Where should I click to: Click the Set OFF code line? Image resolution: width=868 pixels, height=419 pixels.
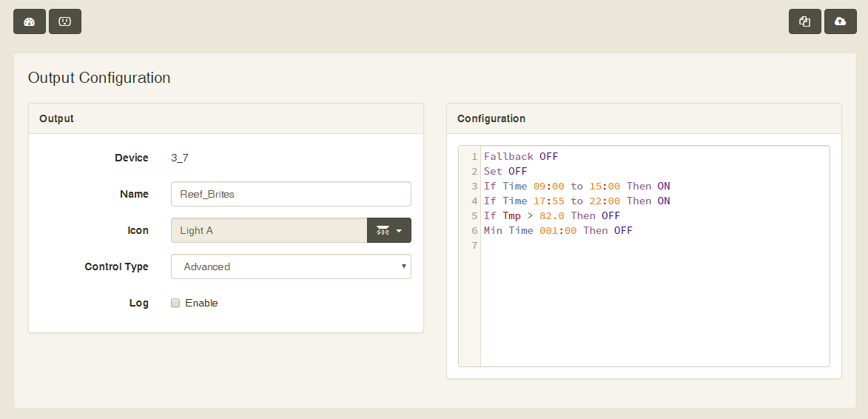click(x=505, y=171)
